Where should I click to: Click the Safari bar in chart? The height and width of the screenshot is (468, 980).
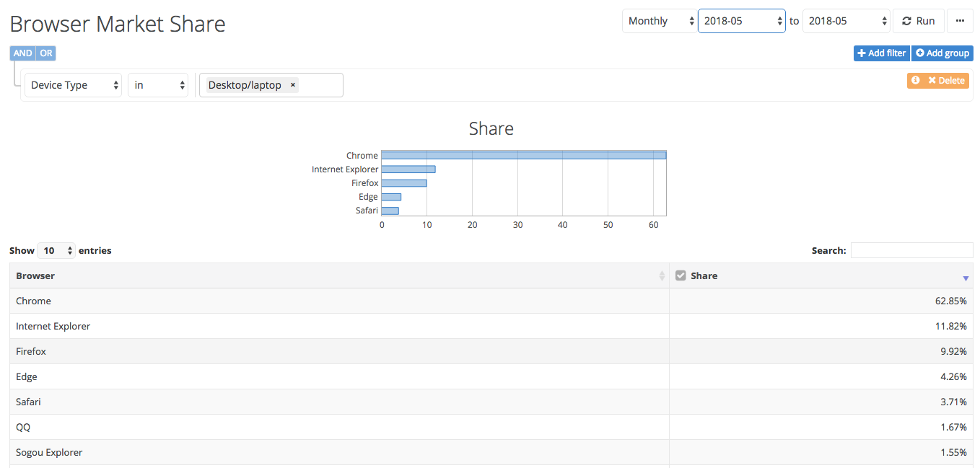[x=390, y=211]
